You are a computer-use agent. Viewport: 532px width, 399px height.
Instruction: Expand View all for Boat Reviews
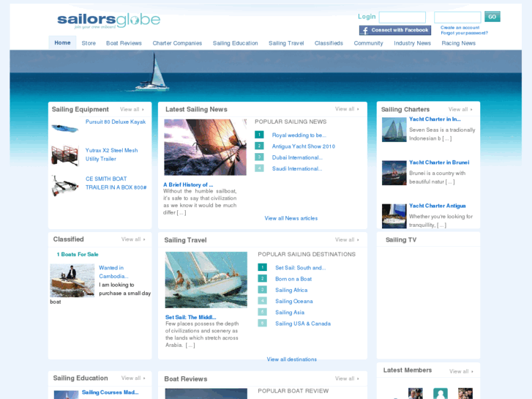click(x=347, y=379)
